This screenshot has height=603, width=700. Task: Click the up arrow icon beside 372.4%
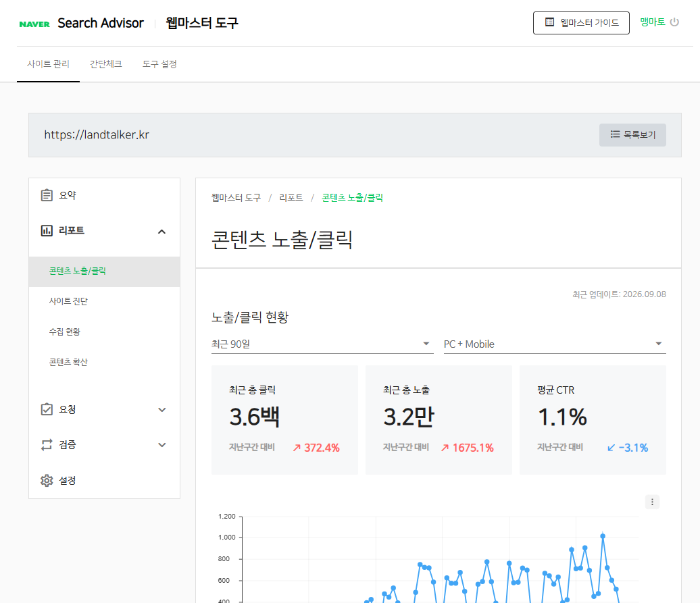[x=297, y=448]
